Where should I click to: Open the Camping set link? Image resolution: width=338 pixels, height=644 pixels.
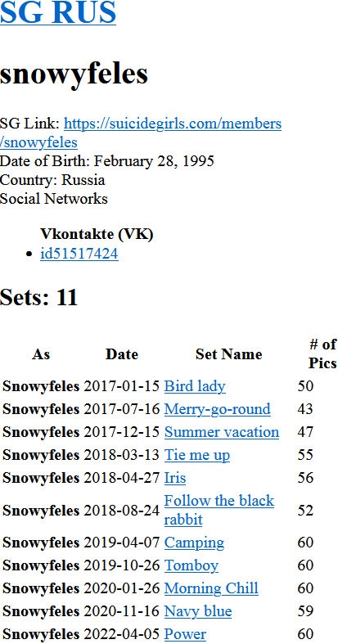194,543
